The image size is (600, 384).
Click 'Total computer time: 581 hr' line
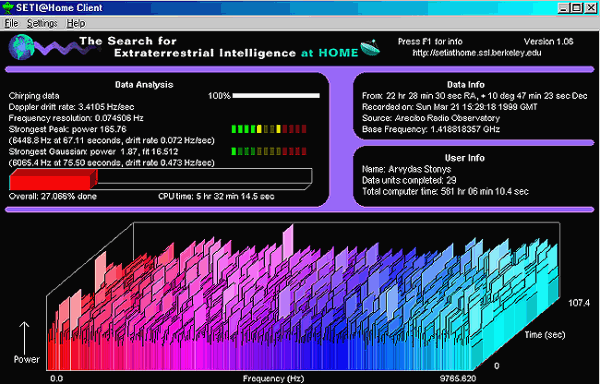(445, 191)
